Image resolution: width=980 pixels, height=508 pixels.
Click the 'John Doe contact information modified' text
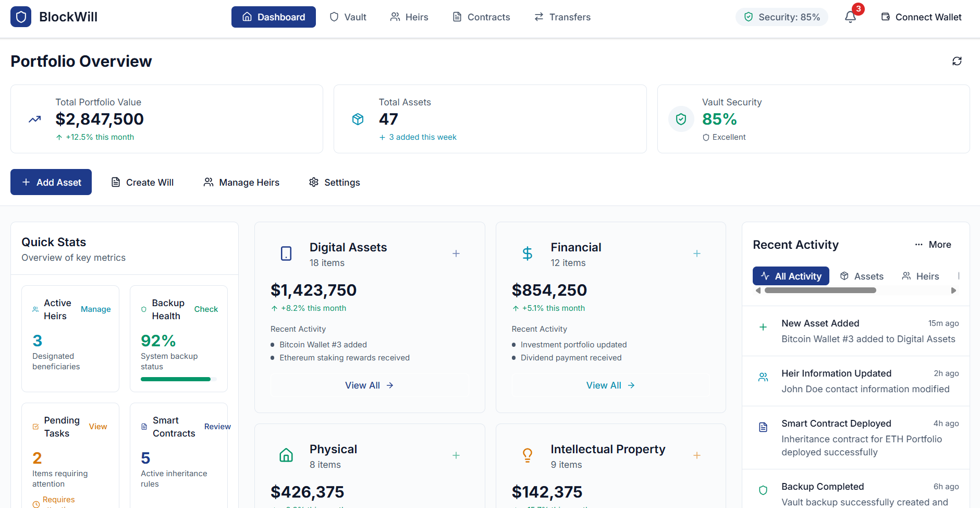click(865, 389)
